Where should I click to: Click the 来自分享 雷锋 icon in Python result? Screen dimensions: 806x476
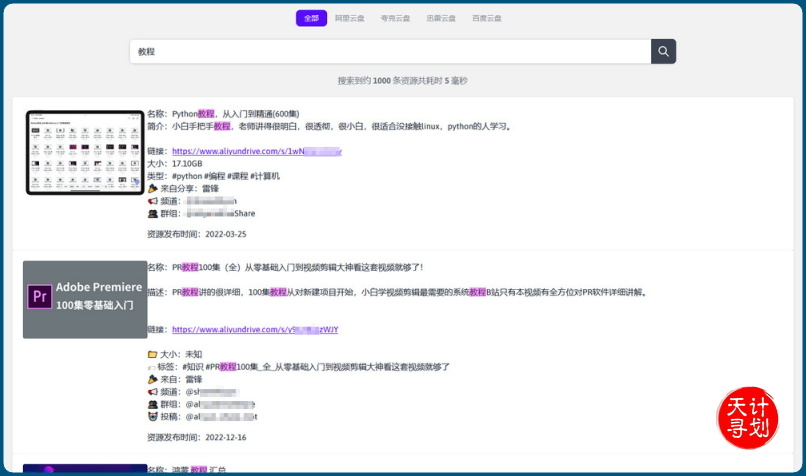coord(153,189)
